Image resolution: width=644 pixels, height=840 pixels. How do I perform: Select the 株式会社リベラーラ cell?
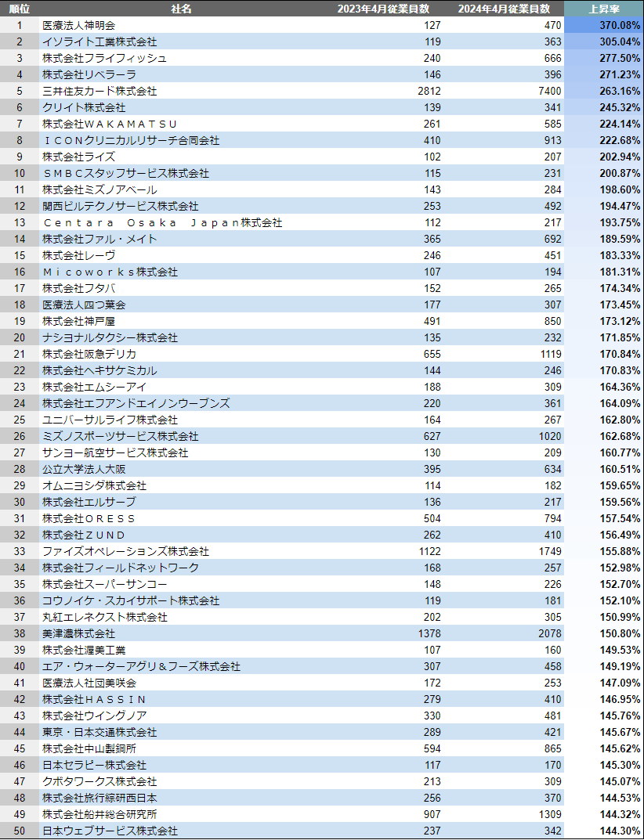89,74
